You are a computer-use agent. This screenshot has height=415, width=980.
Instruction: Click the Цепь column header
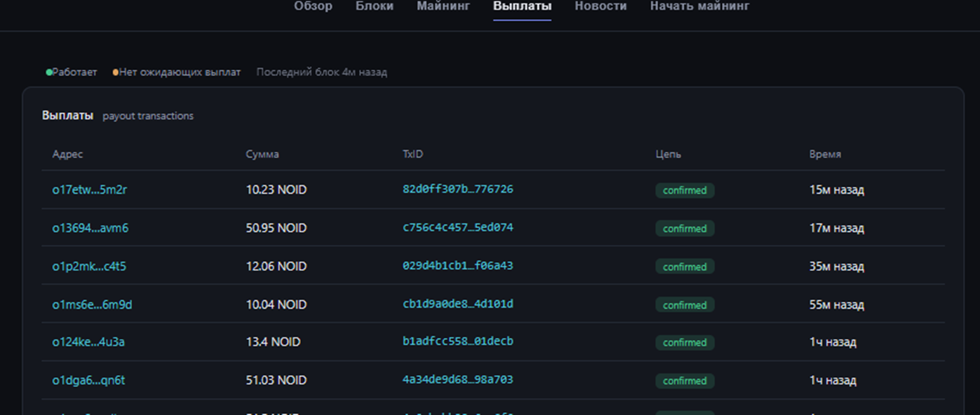[668, 154]
